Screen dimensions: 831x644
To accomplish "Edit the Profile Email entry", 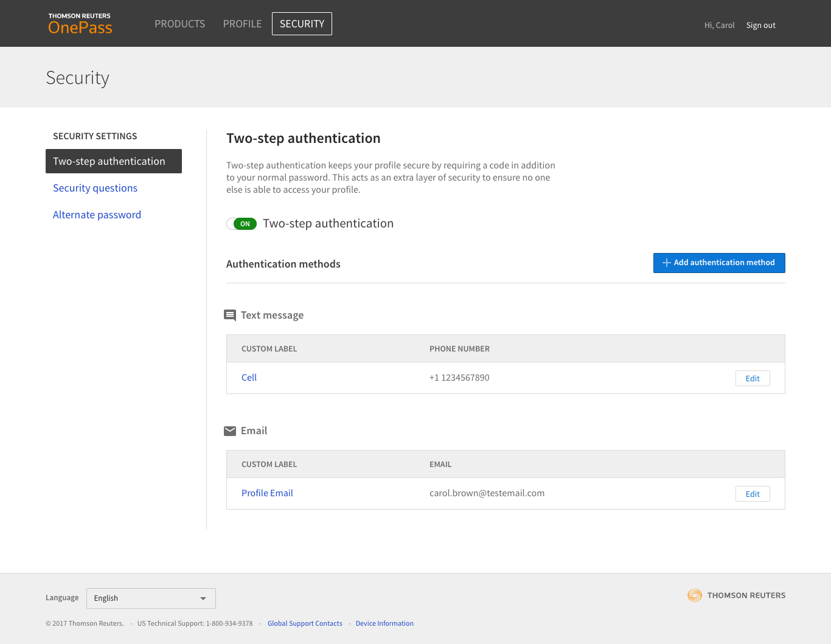I will tap(753, 494).
